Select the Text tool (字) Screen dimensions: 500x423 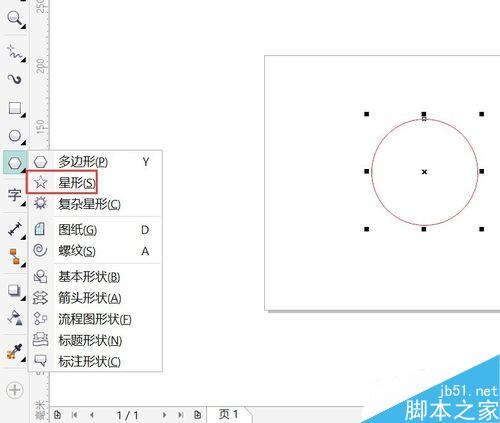coord(14,195)
